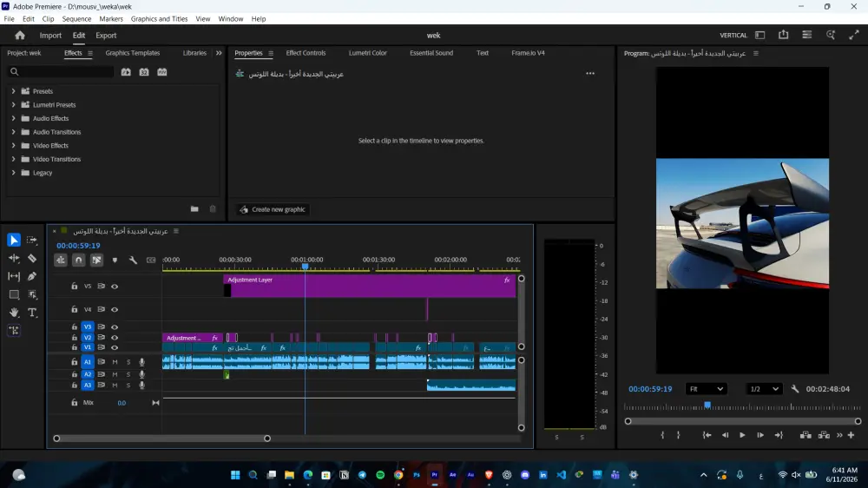Expand the Video Effects folder
The image size is (868, 488).
[13, 145]
